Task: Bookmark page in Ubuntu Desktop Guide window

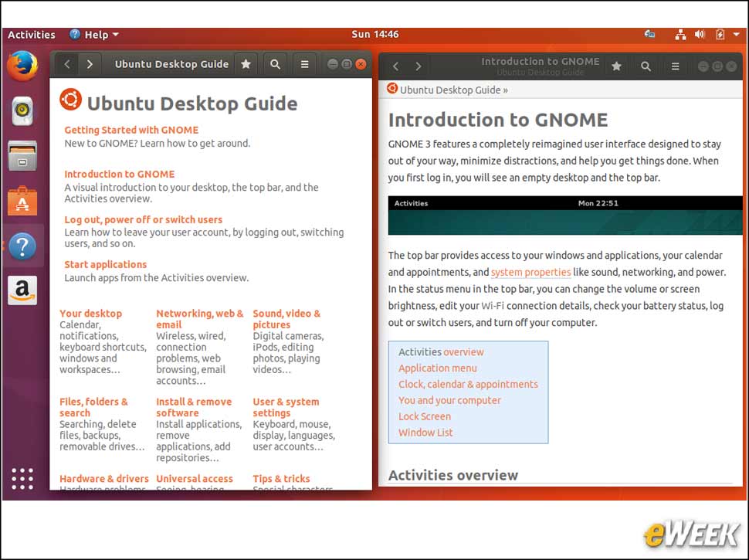Action: point(246,64)
